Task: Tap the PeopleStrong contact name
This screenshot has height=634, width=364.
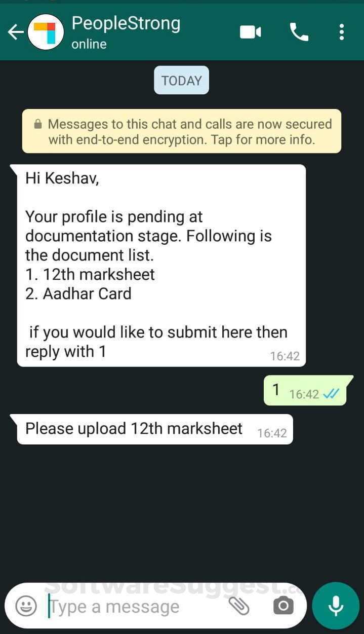Action: 126,23
